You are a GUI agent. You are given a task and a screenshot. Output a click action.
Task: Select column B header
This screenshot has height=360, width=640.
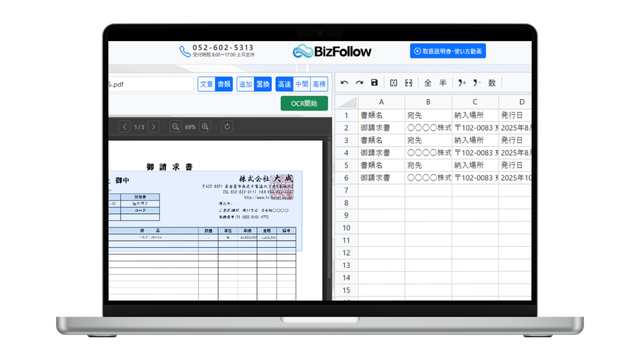pos(428,102)
